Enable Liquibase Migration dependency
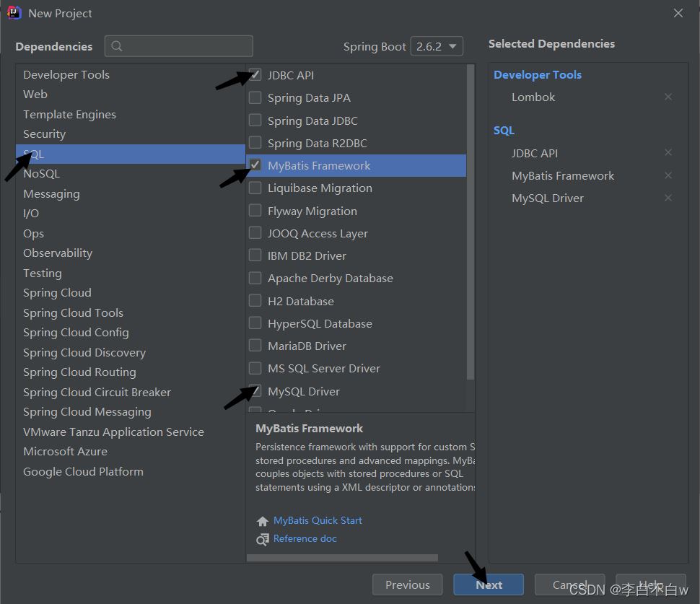The image size is (700, 604). [x=255, y=188]
